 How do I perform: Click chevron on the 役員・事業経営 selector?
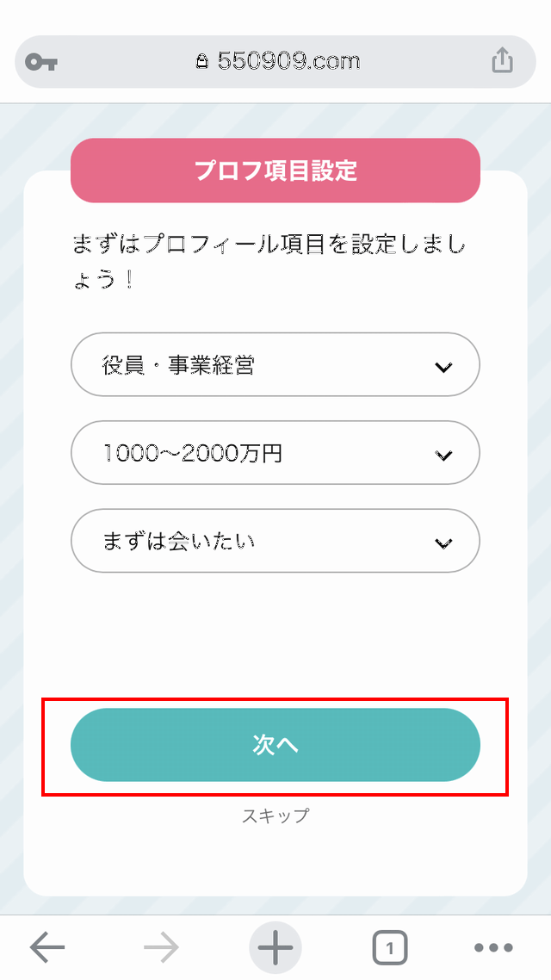point(443,368)
